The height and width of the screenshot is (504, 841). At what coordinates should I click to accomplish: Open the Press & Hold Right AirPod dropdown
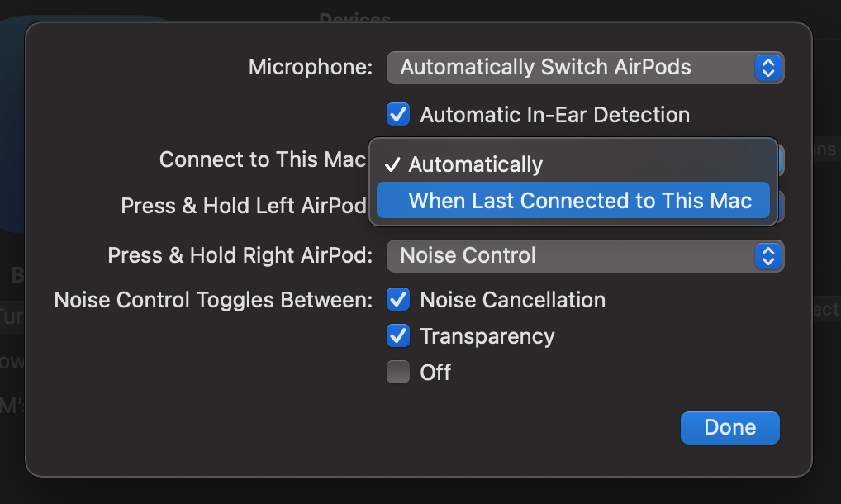(585, 256)
